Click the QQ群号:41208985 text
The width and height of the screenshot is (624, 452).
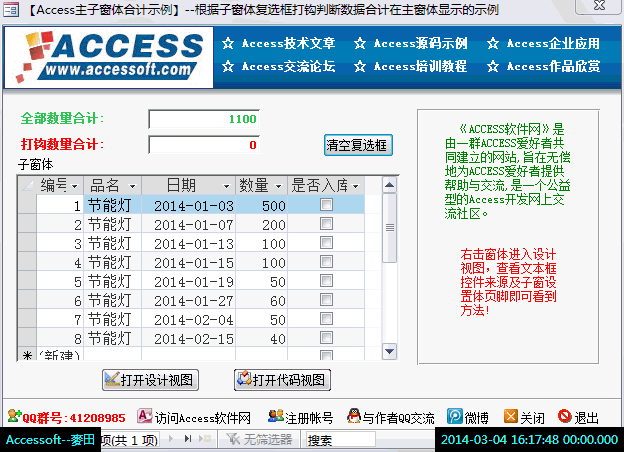click(x=74, y=418)
